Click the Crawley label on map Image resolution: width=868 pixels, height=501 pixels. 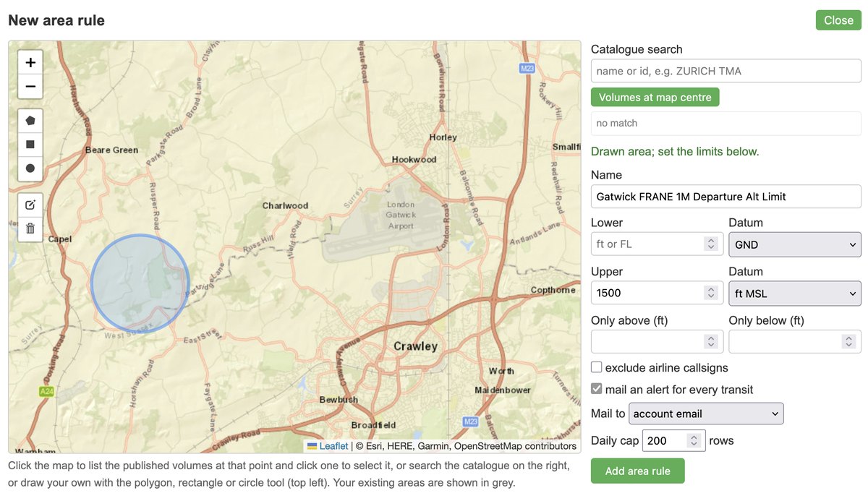point(415,346)
